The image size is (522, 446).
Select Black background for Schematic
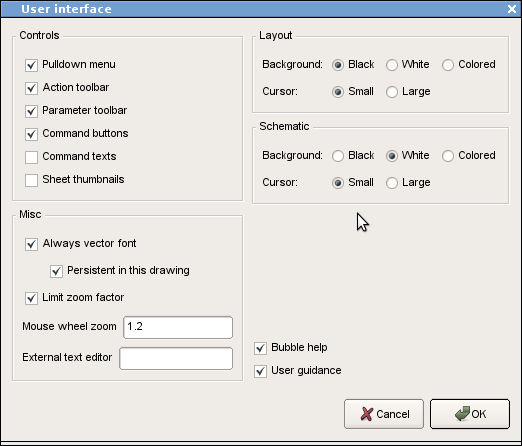tap(338, 156)
